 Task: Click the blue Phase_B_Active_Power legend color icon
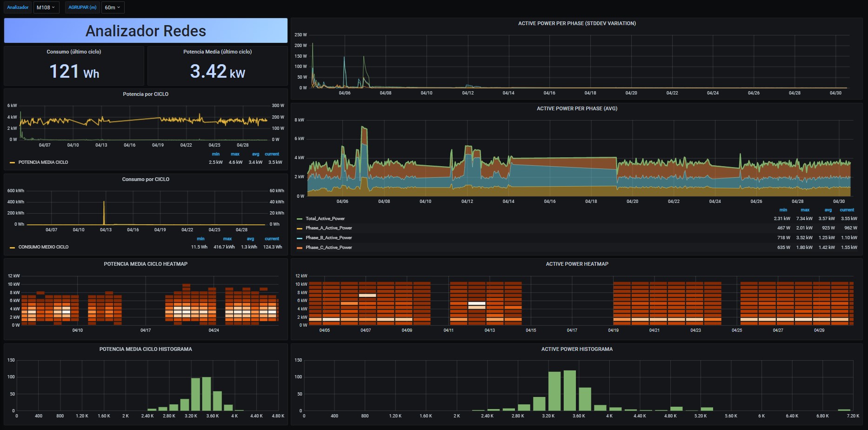click(300, 238)
